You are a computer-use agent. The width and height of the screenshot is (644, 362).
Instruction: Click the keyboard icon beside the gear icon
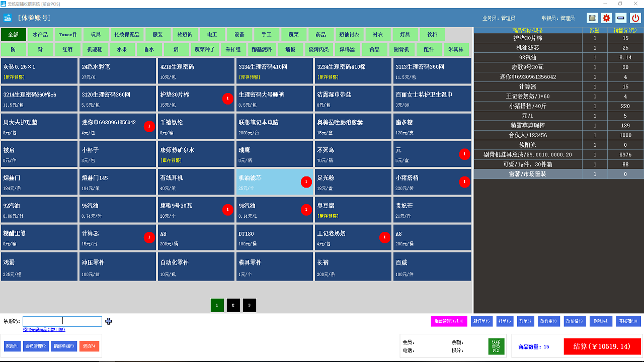pyautogui.click(x=620, y=18)
